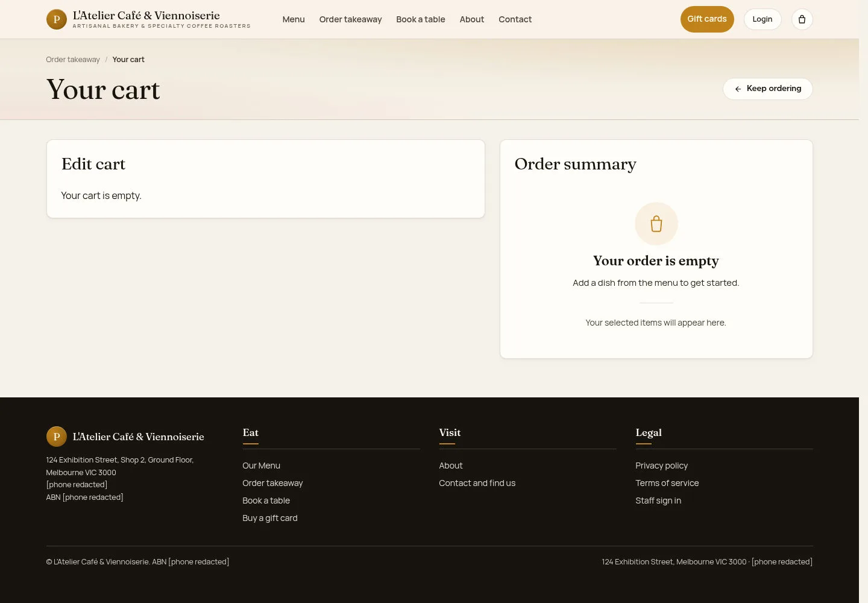Click the footer 'Eat' column heading
The image size is (868, 603).
point(250,432)
